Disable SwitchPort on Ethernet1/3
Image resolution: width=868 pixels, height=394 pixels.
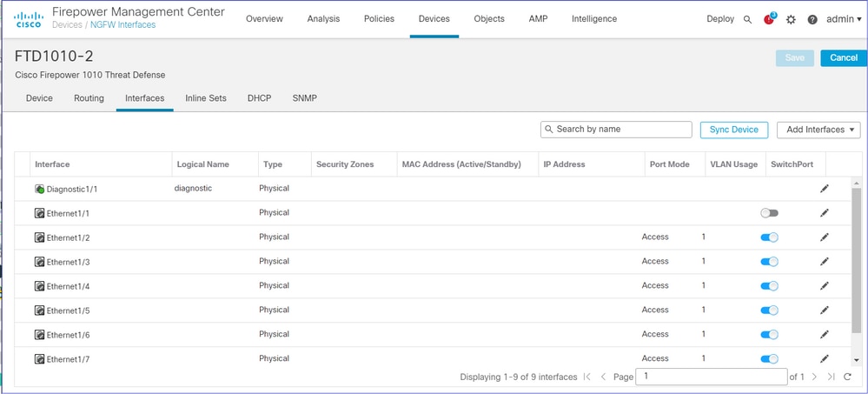(770, 262)
